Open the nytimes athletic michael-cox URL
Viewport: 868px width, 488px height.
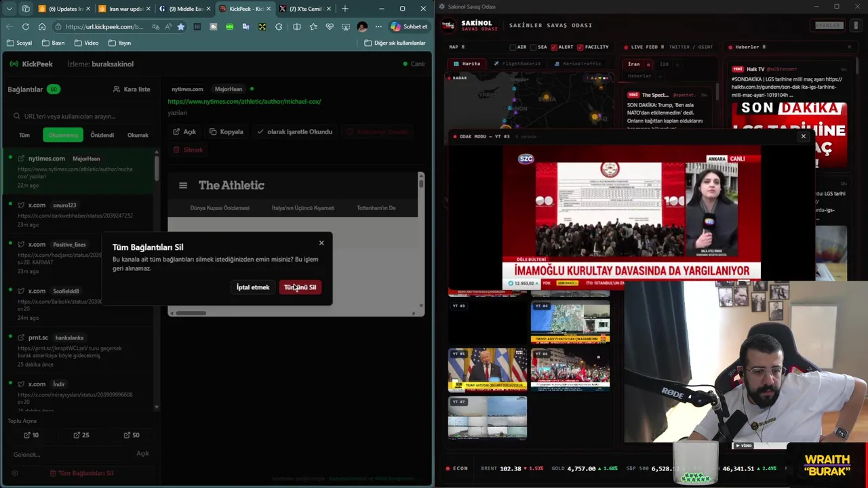pos(244,101)
